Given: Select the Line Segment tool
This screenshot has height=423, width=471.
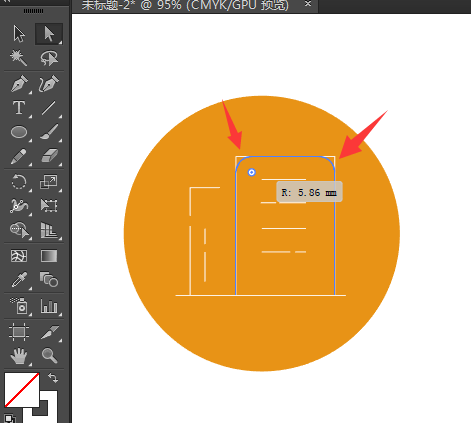Looking at the screenshot, I should click(49, 108).
